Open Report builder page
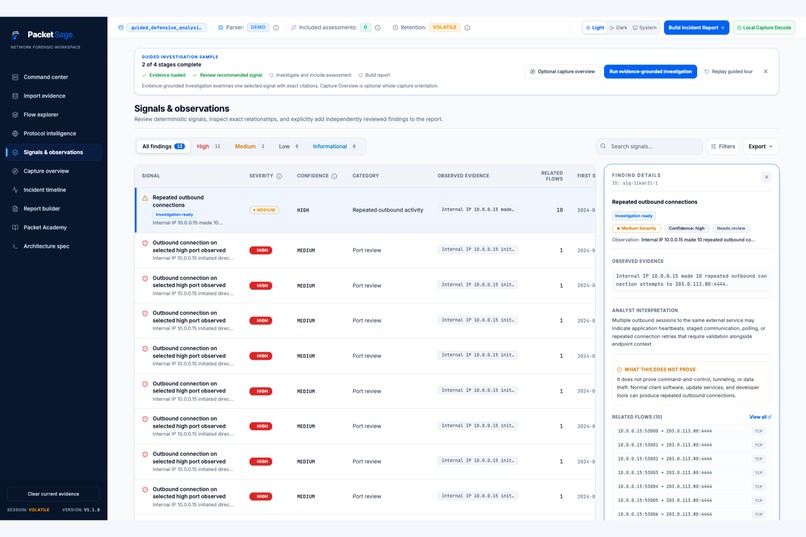 (x=53, y=209)
